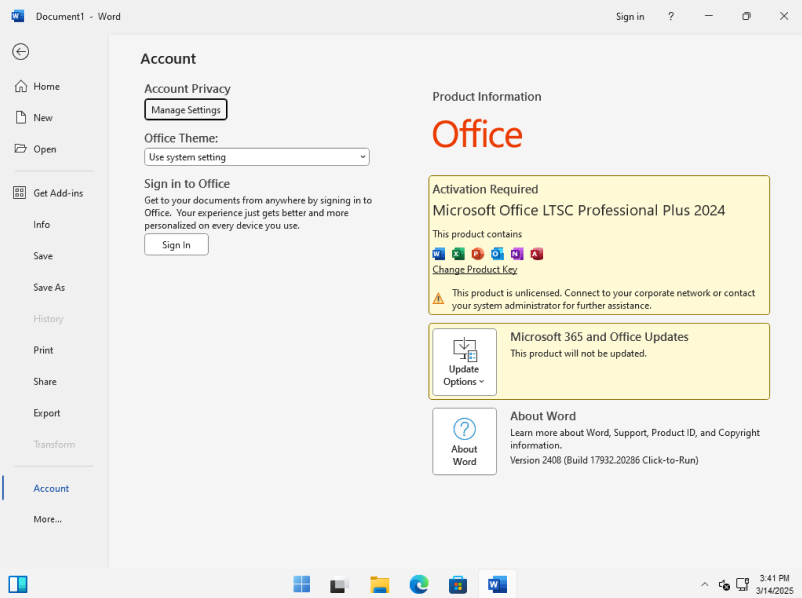Select Open in the Backstage sidebar
Viewport: 802px width, 598px height.
click(44, 149)
